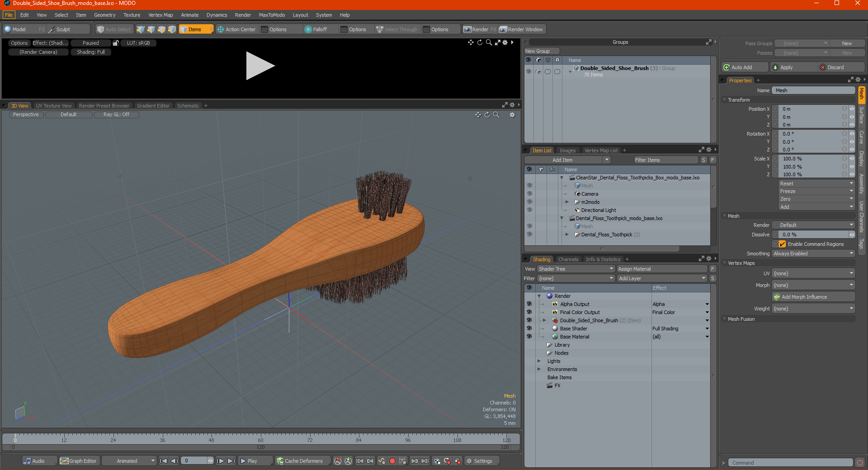The height and width of the screenshot is (470, 868).
Task: Click Add Morph Influence button
Action: pyautogui.click(x=813, y=297)
